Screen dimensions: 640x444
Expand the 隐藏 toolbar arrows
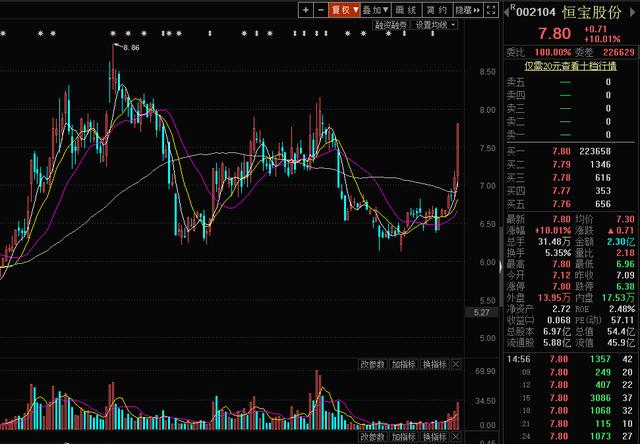(x=467, y=10)
